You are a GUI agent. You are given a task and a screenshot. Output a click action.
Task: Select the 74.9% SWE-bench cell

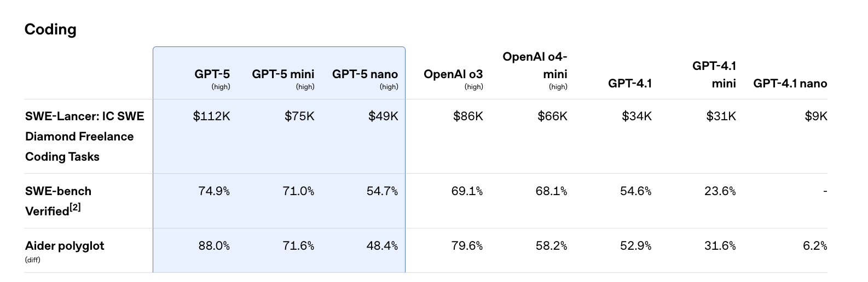coord(214,191)
